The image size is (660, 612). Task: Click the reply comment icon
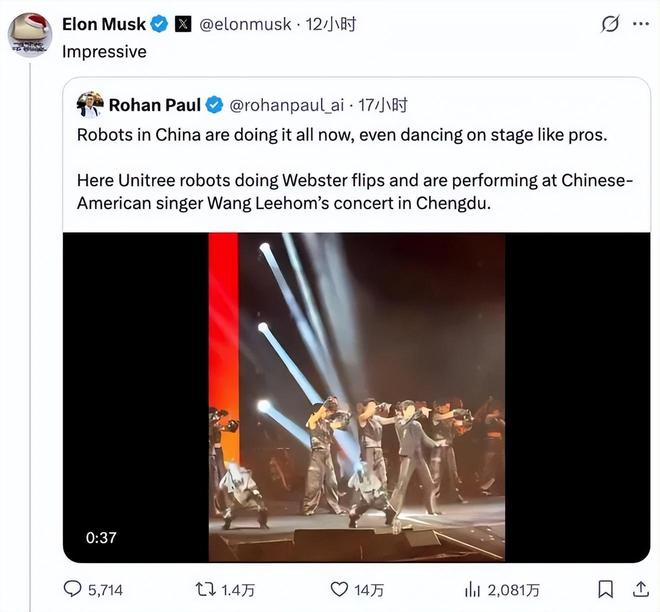coord(72,590)
